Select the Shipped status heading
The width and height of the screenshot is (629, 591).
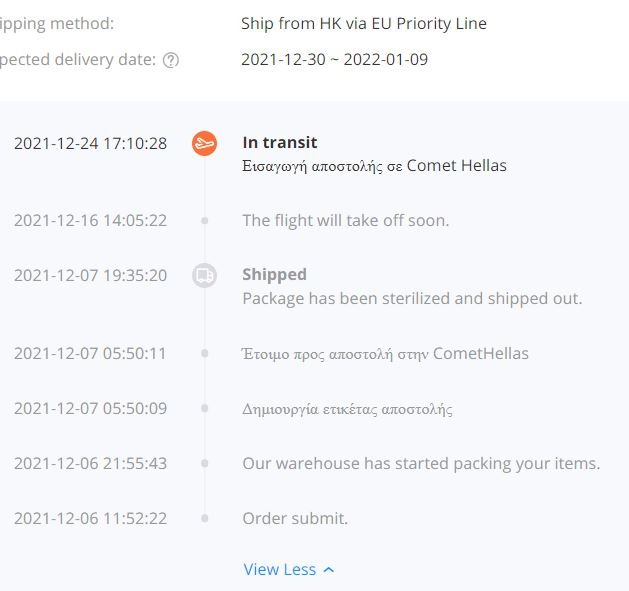click(x=274, y=274)
